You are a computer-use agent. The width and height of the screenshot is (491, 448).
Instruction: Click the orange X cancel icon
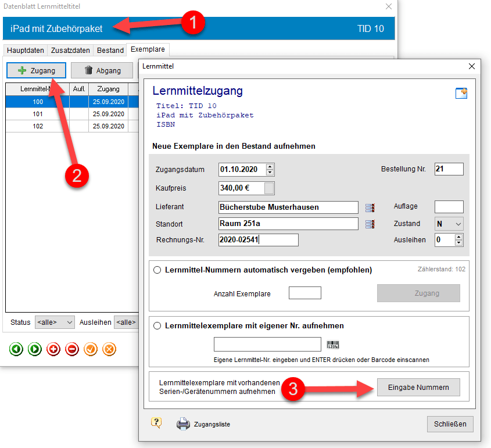[109, 349]
